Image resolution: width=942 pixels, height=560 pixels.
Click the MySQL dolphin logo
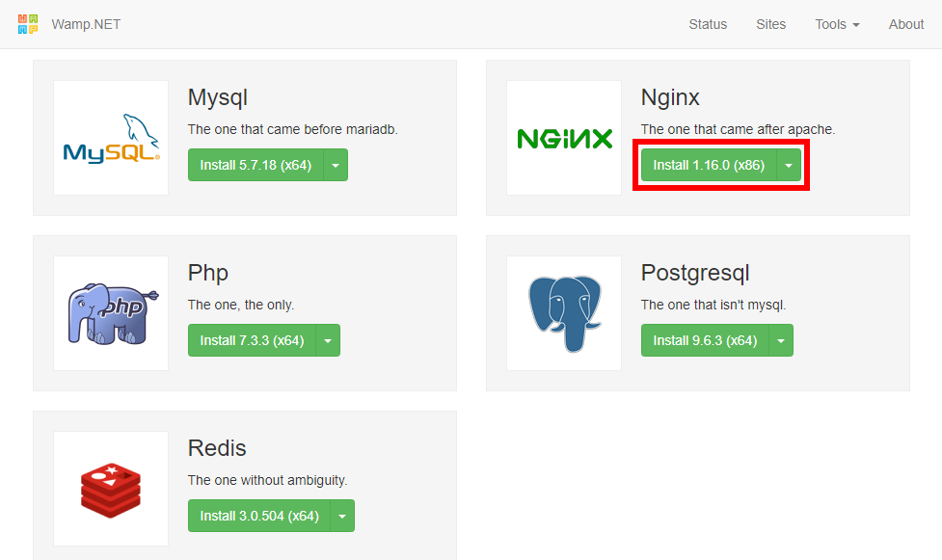(111, 138)
